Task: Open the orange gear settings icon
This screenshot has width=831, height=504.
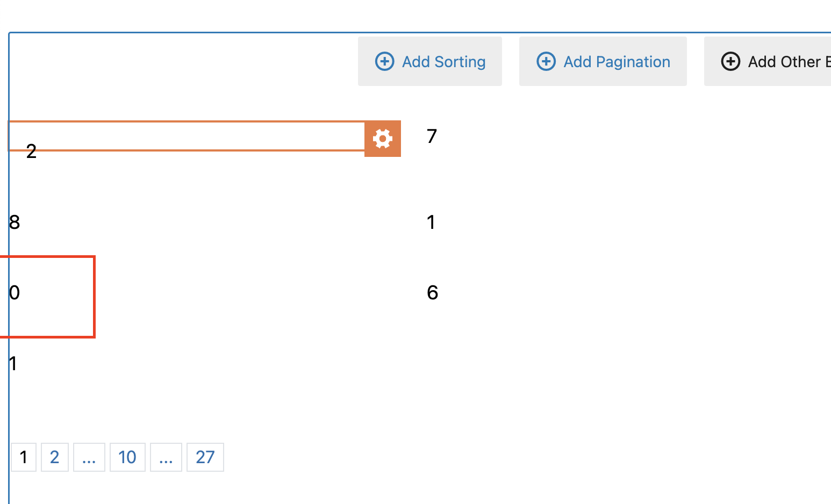Action: tap(383, 139)
